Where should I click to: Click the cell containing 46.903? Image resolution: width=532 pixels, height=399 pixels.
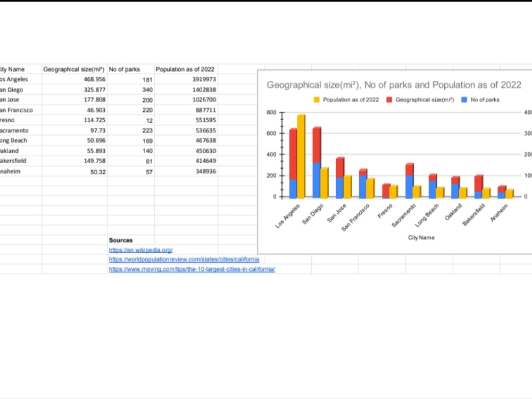pyautogui.click(x=74, y=110)
